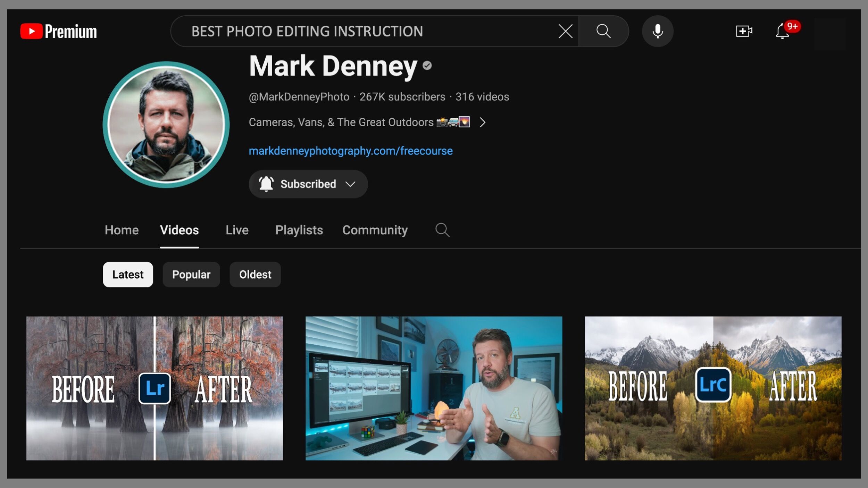Image resolution: width=868 pixels, height=488 pixels.
Task: Click into the search field text
Action: tap(307, 31)
